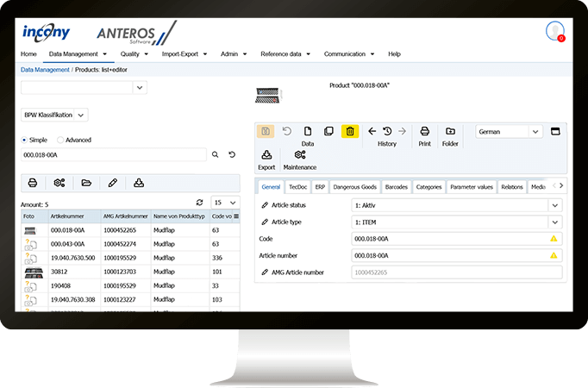Expand the Article status dropdown
The width and height of the screenshot is (588, 388).
(555, 205)
